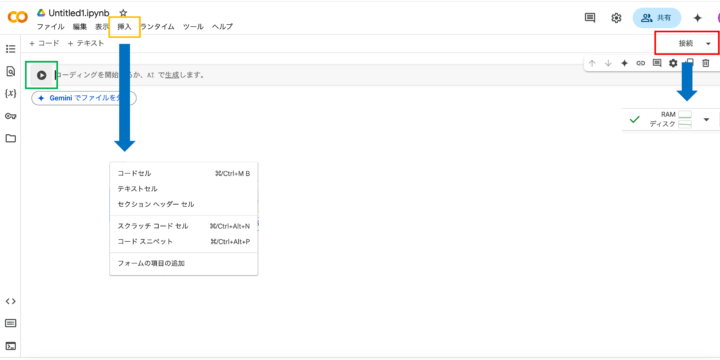720x360 pixels.
Task: Delete cell with trash icon
Action: (x=706, y=63)
